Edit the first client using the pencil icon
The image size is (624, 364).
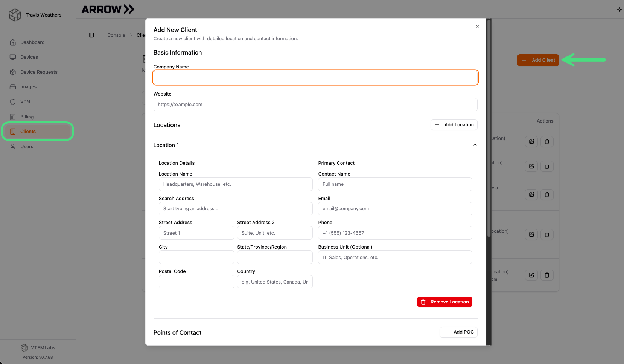click(531, 141)
